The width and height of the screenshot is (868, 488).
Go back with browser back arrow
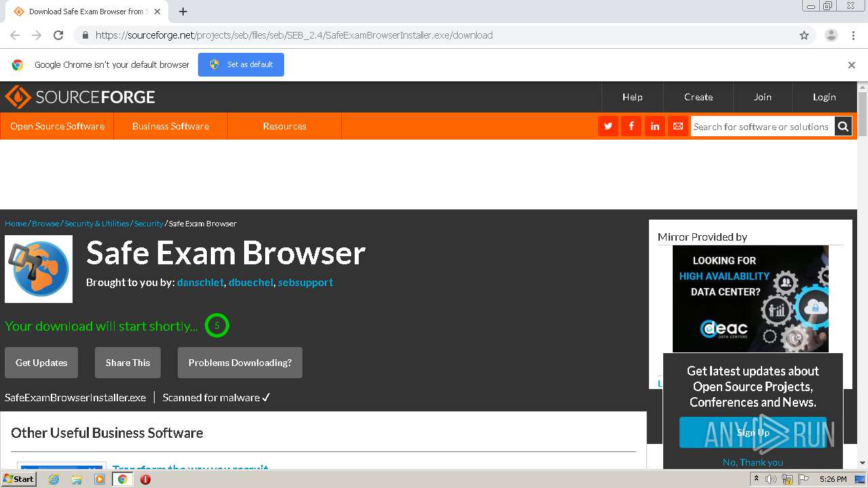15,35
